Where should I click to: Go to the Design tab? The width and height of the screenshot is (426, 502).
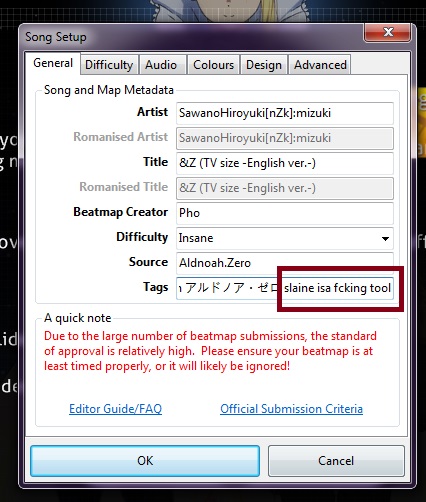(264, 65)
